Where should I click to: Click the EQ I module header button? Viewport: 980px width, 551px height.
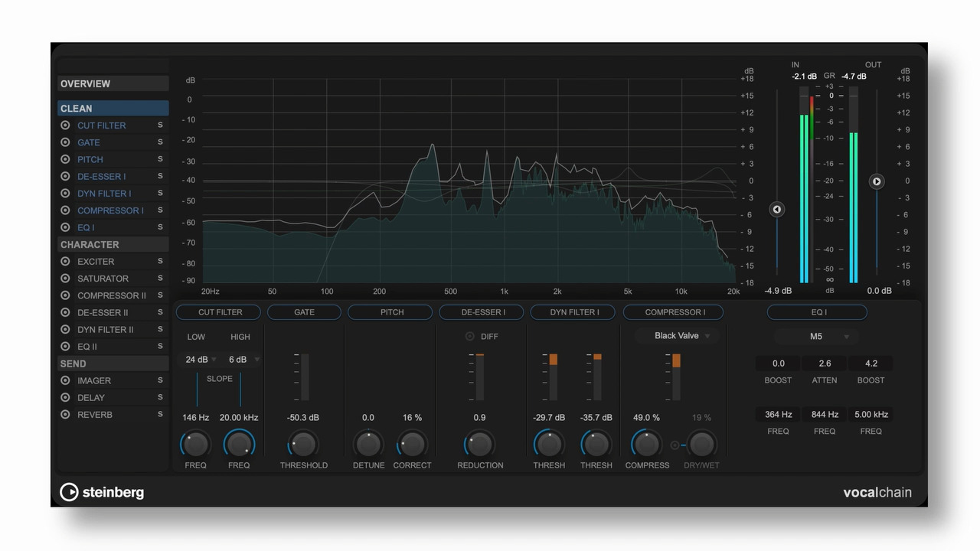pyautogui.click(x=817, y=312)
